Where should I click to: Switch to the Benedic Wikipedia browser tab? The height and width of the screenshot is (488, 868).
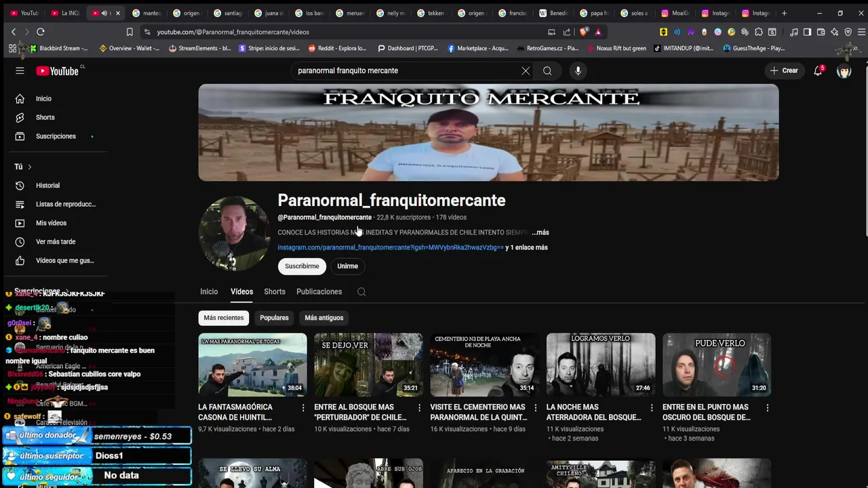tap(552, 13)
